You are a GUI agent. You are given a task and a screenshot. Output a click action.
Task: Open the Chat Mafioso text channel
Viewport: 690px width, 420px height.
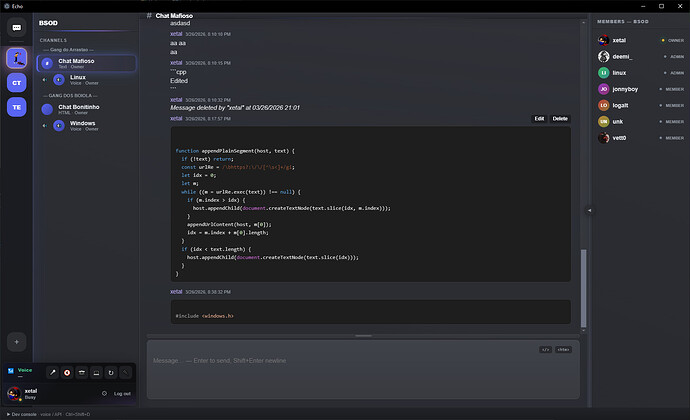87,63
